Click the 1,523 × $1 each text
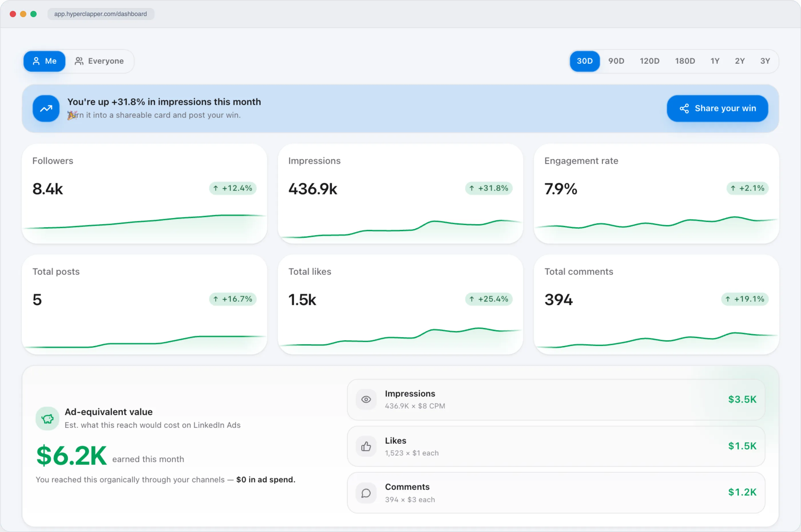The image size is (801, 532). [x=412, y=453]
